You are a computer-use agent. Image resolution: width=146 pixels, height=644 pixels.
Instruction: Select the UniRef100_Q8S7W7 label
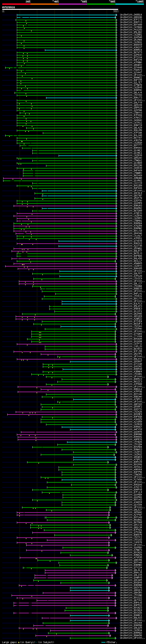click(131, 196)
